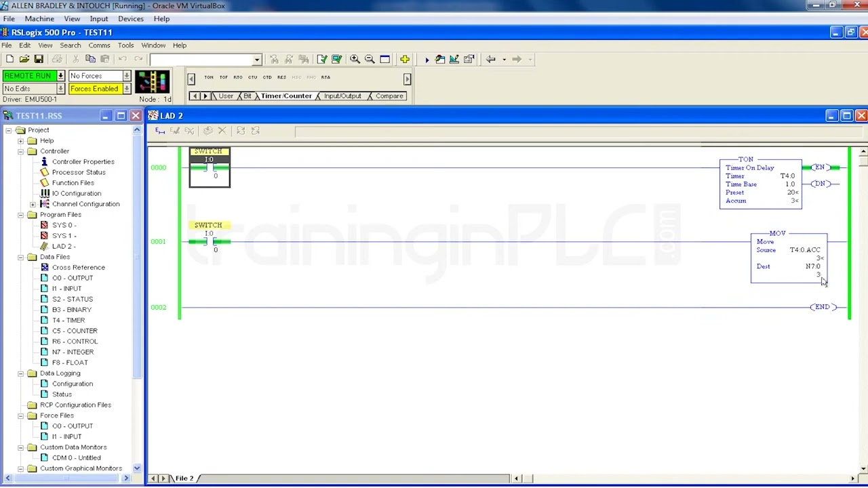Collapse the Data Files folder
The width and height of the screenshot is (868, 488).
pyautogui.click(x=21, y=257)
